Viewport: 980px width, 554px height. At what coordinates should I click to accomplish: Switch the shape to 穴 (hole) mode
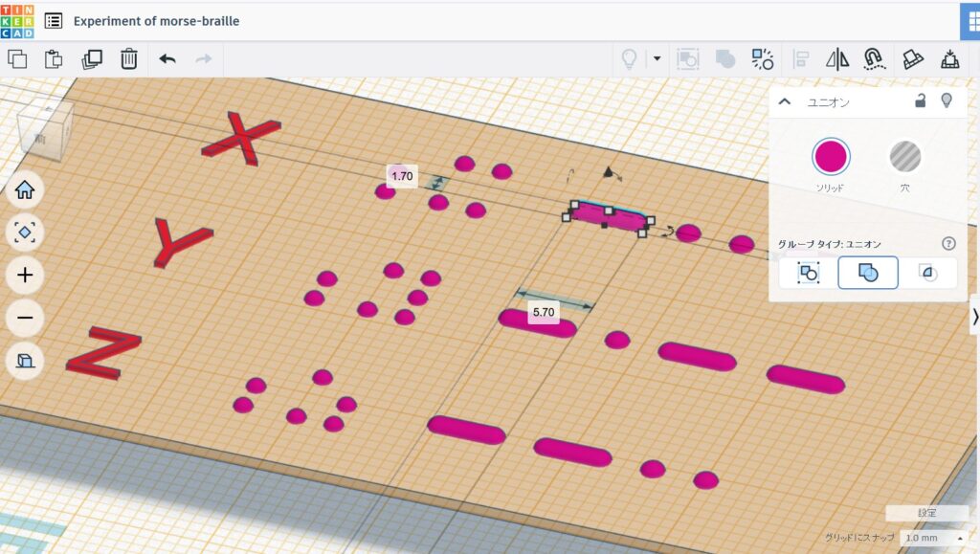904,156
